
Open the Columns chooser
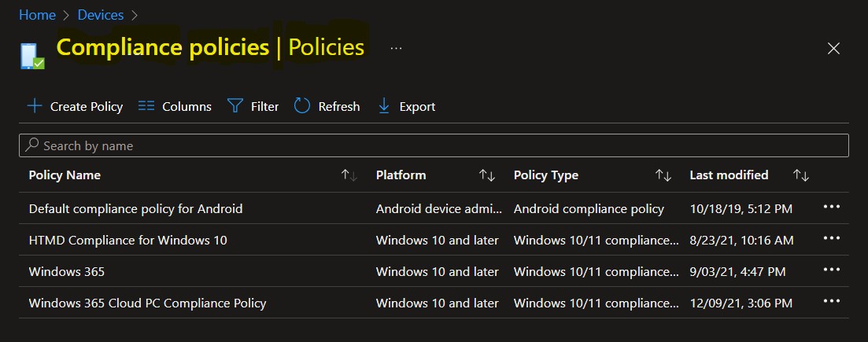click(175, 106)
